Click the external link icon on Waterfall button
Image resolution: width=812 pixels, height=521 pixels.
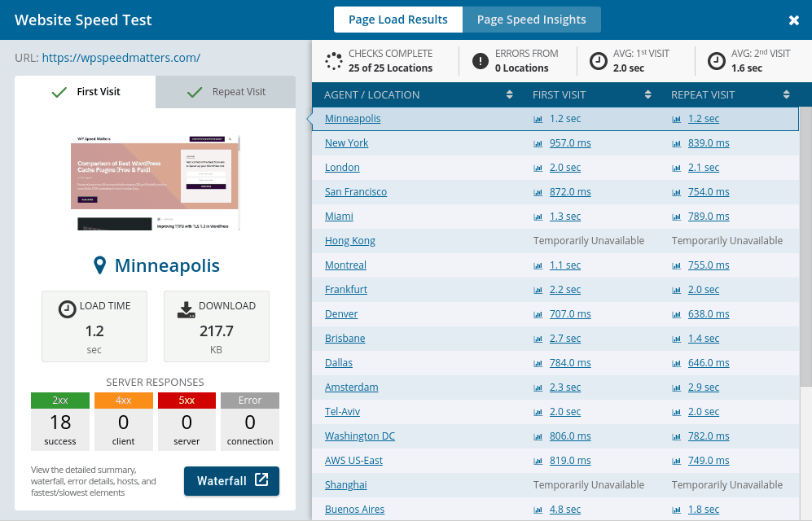pyautogui.click(x=261, y=479)
